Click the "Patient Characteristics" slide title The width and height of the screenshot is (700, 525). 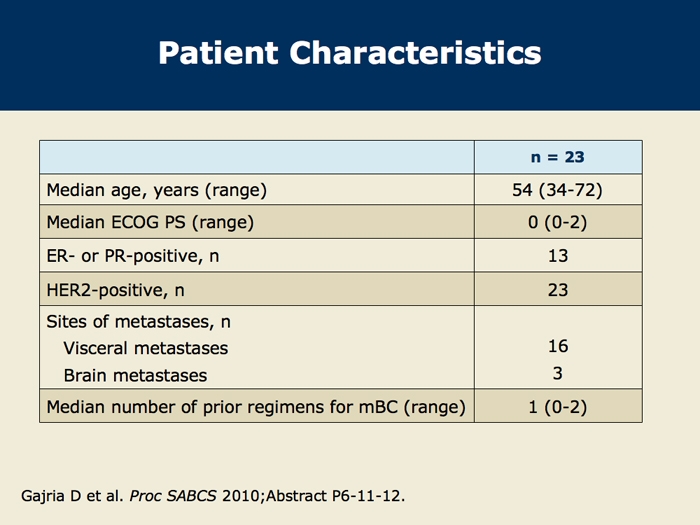point(350,52)
